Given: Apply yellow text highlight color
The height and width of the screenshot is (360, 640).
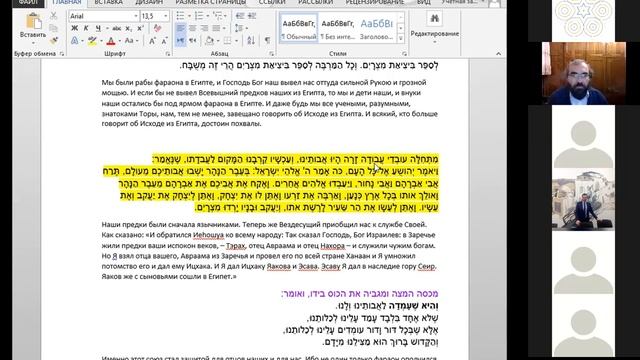Looking at the screenshot, I should 92,40.
